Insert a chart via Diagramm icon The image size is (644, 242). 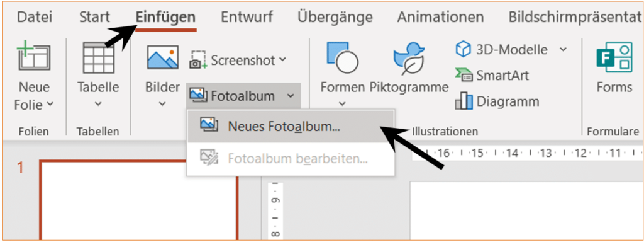464,101
